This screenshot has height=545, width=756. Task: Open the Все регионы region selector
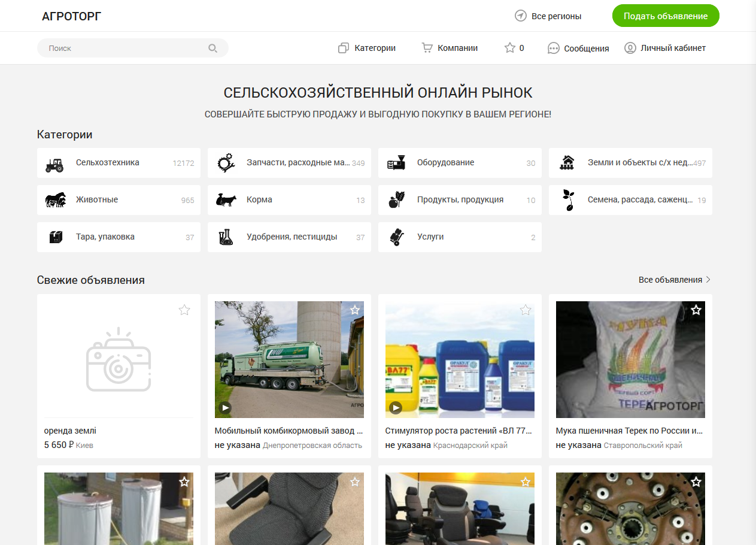click(548, 16)
